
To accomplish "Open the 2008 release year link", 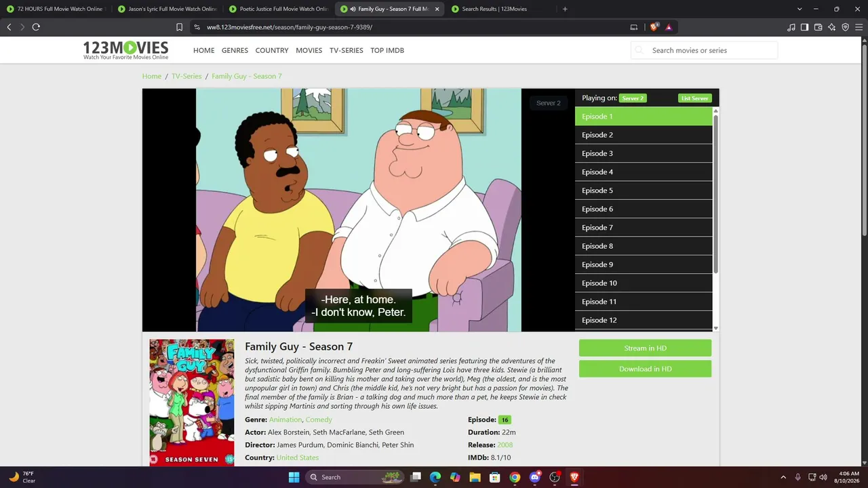I will (x=505, y=445).
